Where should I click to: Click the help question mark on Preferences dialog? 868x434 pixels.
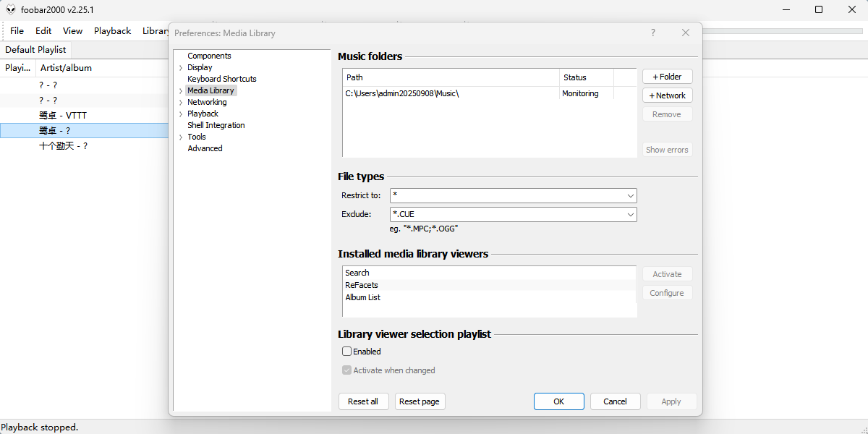[x=652, y=33]
